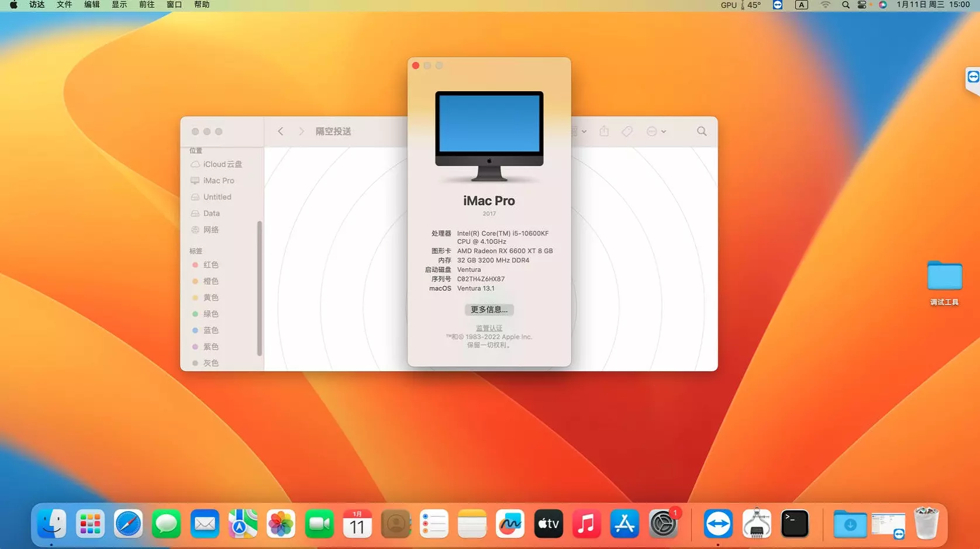Open the input source menu in the menu bar

tap(800, 4)
